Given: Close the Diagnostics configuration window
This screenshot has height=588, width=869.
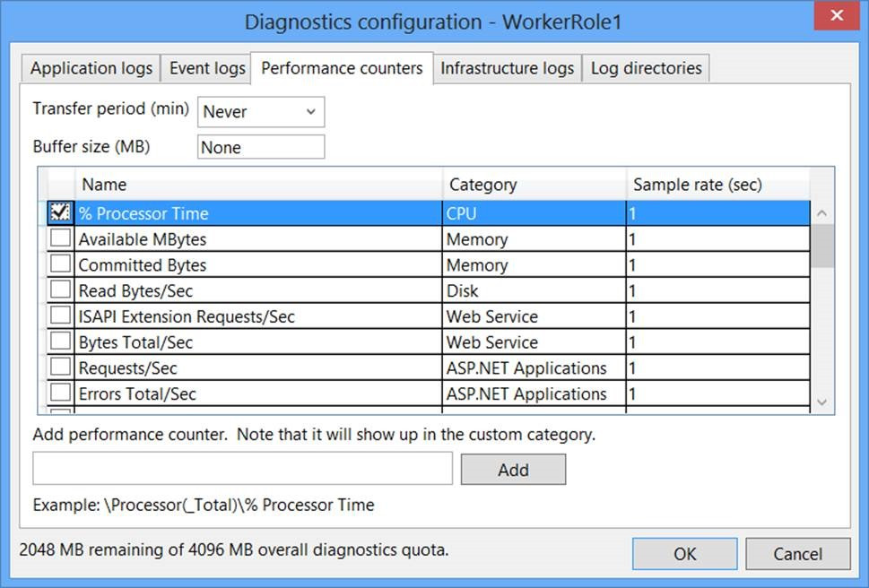Looking at the screenshot, I should click(x=837, y=15).
